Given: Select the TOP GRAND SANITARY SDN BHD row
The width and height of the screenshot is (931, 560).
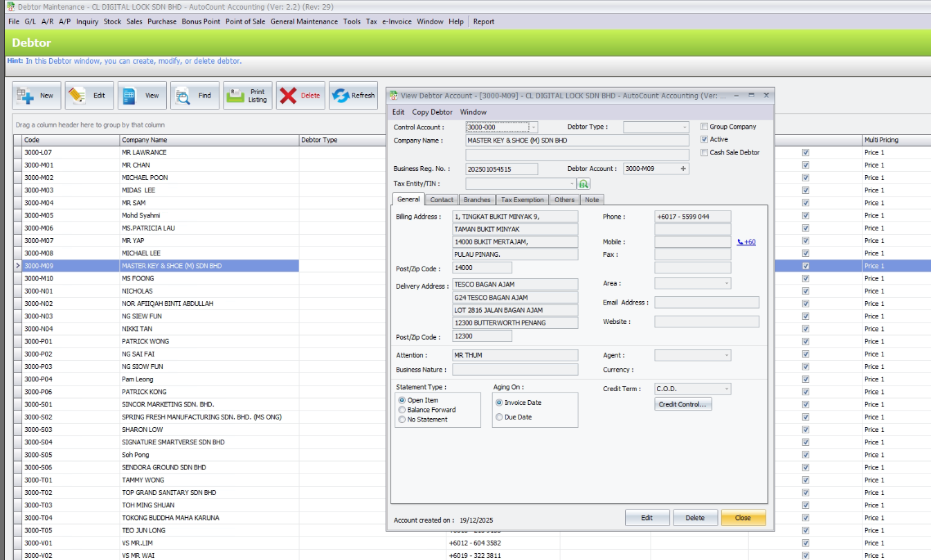Looking at the screenshot, I should pos(472,492).
